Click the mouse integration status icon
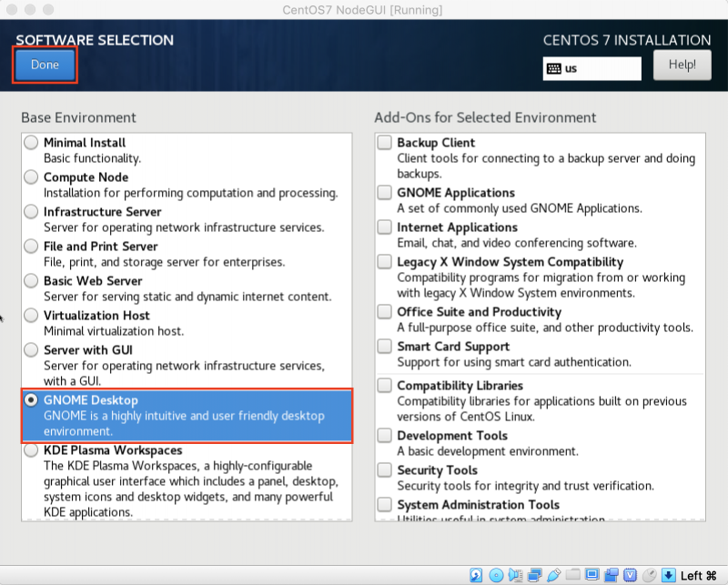Viewport: 728px width, 585px height. pos(650,575)
